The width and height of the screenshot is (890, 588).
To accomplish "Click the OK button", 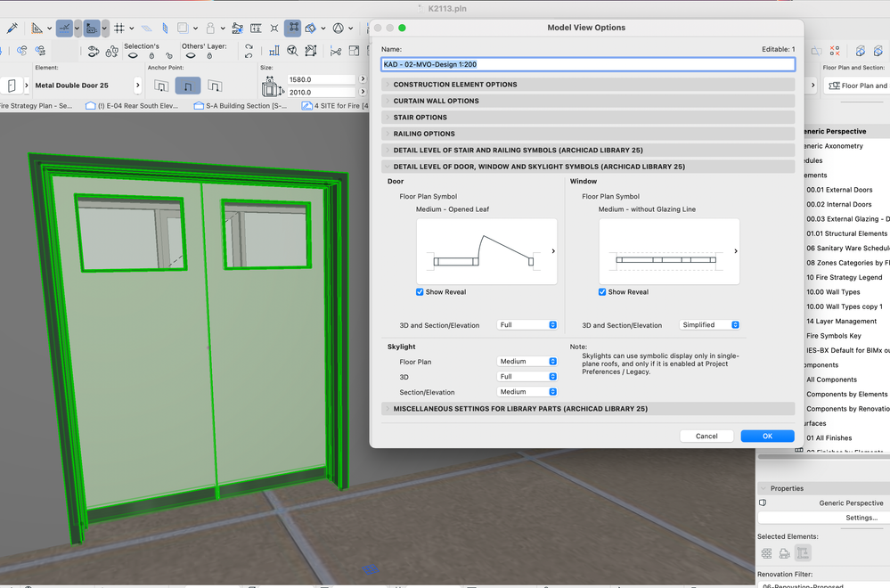I will 767,436.
